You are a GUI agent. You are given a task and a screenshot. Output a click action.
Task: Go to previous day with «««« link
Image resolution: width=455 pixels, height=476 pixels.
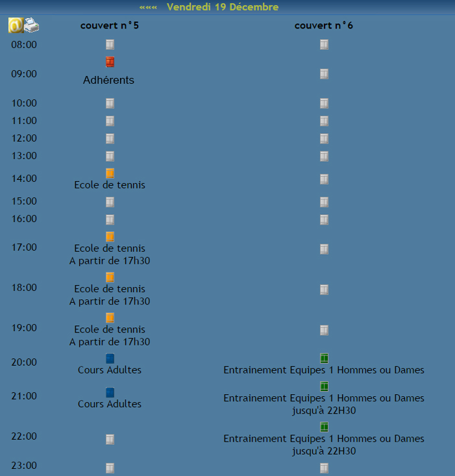148,7
